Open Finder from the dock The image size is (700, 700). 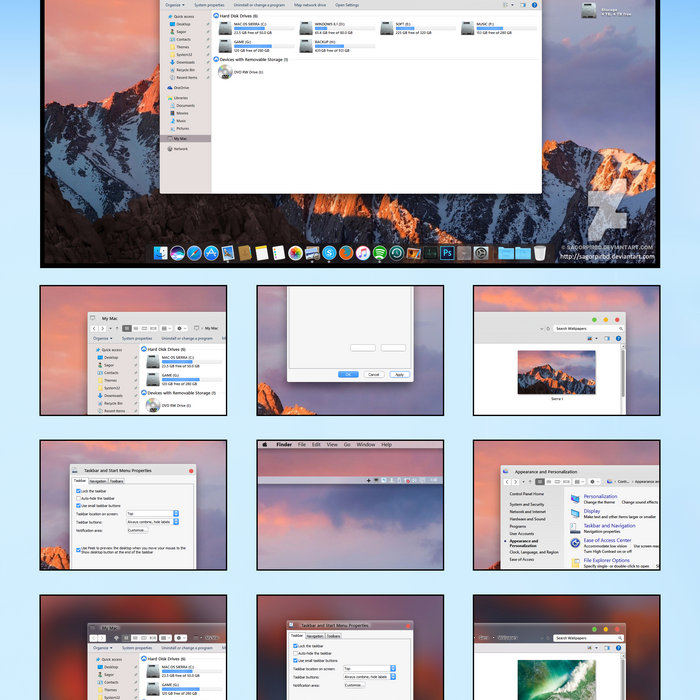pyautogui.click(x=160, y=254)
